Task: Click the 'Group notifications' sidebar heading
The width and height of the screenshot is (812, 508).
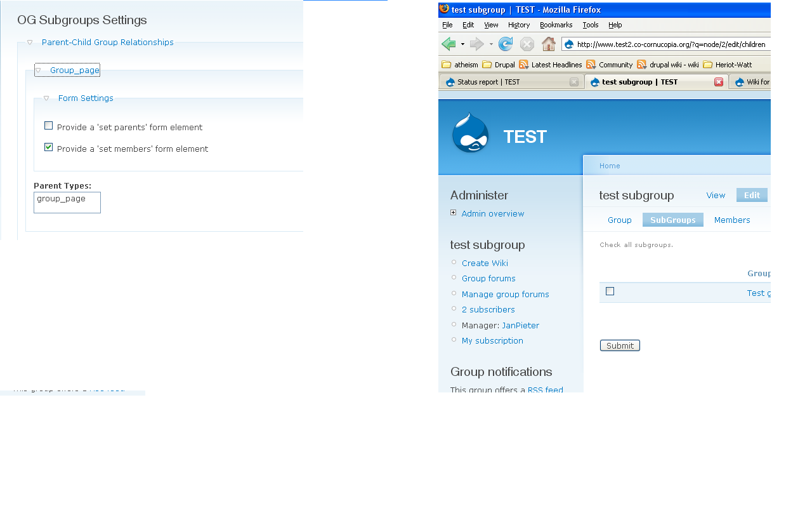Action: tap(501, 372)
